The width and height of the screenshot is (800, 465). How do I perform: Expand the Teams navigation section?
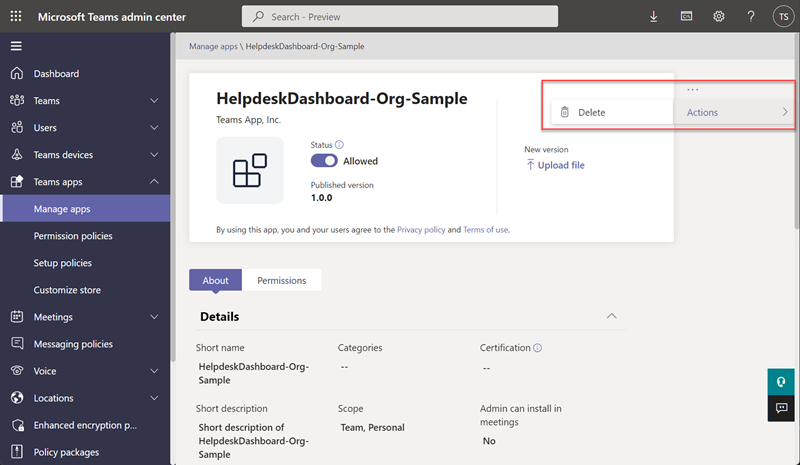tap(154, 101)
